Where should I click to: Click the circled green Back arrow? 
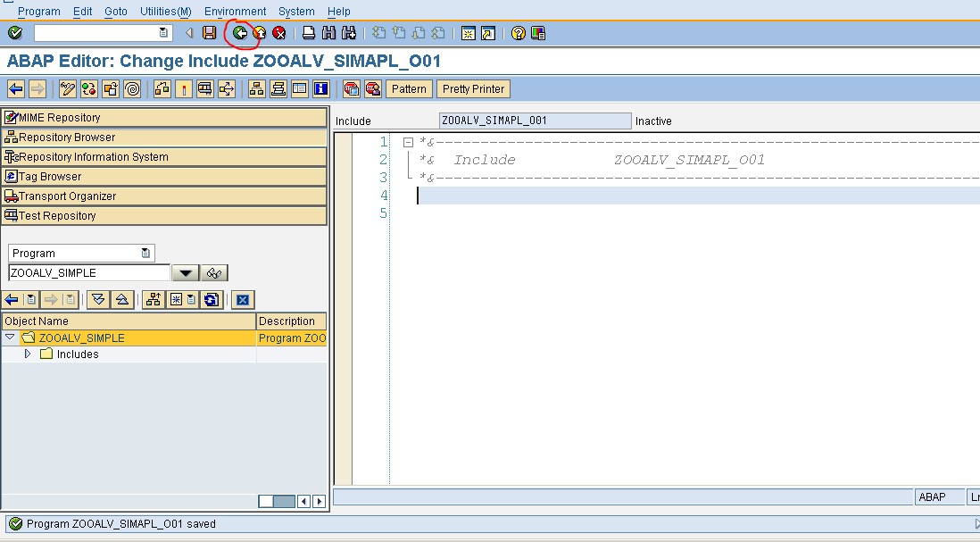pyautogui.click(x=240, y=33)
